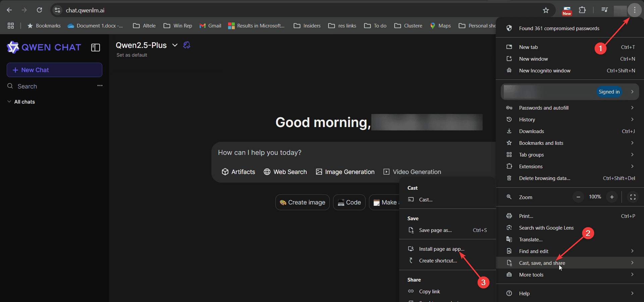
Task: Click the address bar URL chat.qwenlm.ai
Action: [x=85, y=10]
